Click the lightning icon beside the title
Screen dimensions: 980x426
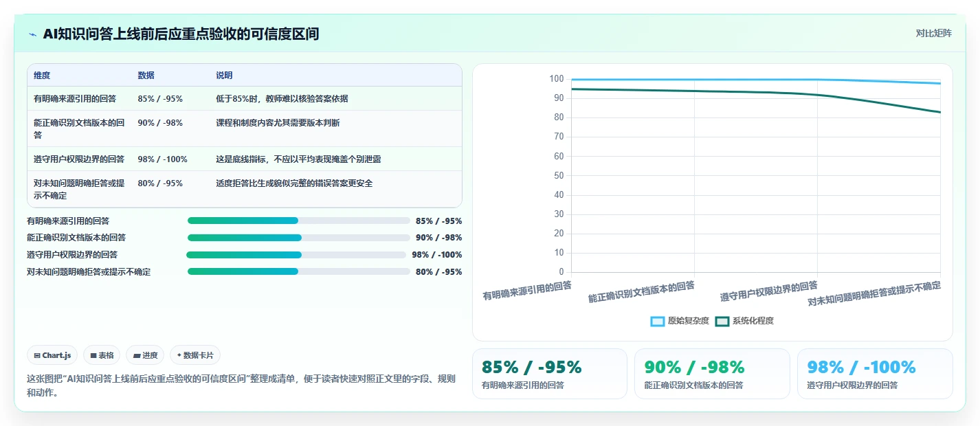32,34
